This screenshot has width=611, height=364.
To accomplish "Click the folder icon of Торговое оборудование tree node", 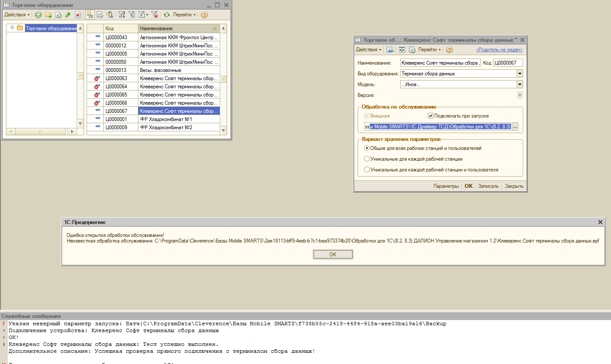I will tap(20, 28).
